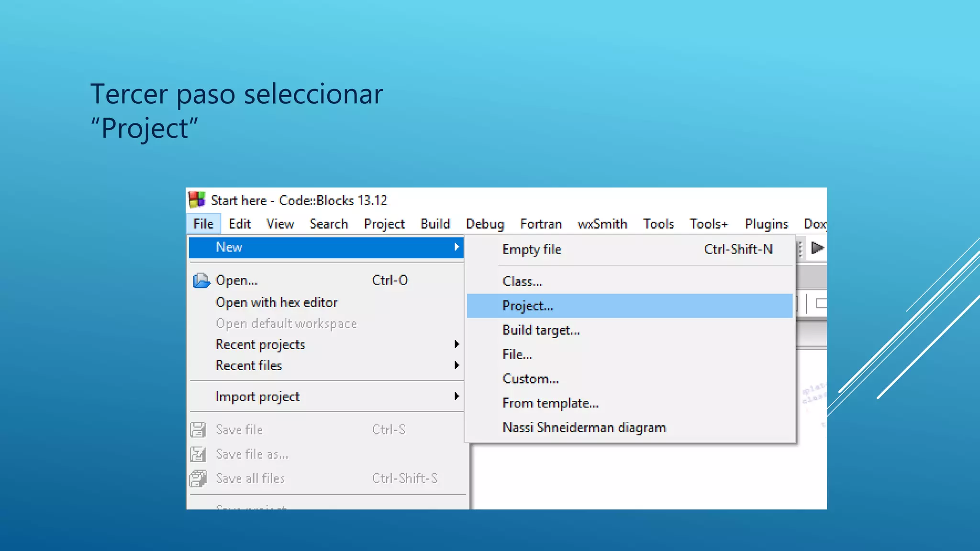Click the Save file as icon
This screenshot has height=551, width=980.
click(x=198, y=454)
